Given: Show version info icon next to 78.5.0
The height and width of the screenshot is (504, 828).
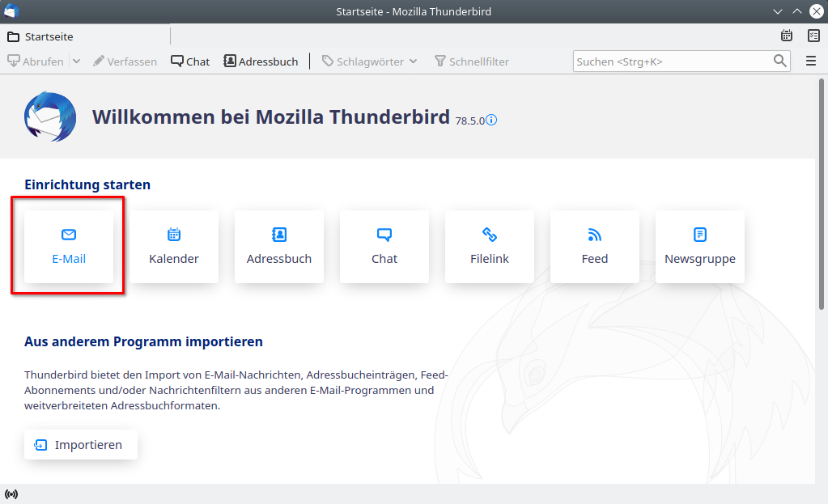Looking at the screenshot, I should (x=491, y=120).
